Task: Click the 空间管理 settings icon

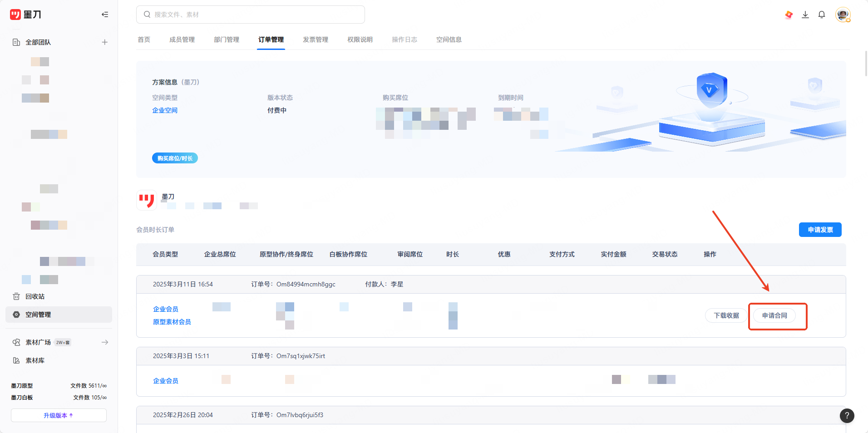Action: [x=16, y=315]
